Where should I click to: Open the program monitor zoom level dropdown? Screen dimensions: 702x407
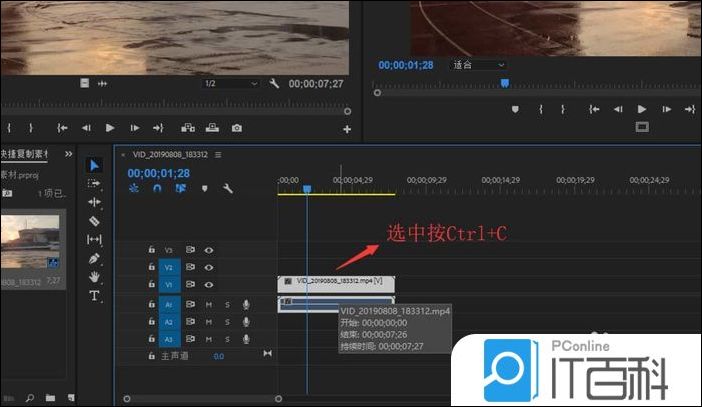pos(479,65)
